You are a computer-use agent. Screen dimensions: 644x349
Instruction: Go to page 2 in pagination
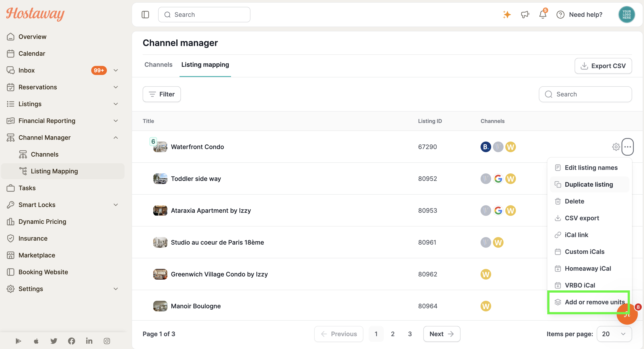(392, 334)
